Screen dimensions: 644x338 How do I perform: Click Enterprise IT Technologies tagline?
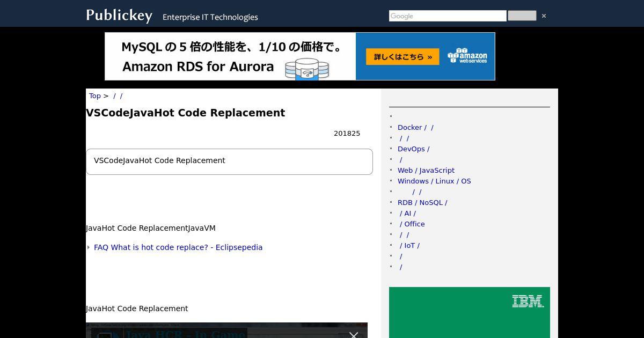[210, 17]
